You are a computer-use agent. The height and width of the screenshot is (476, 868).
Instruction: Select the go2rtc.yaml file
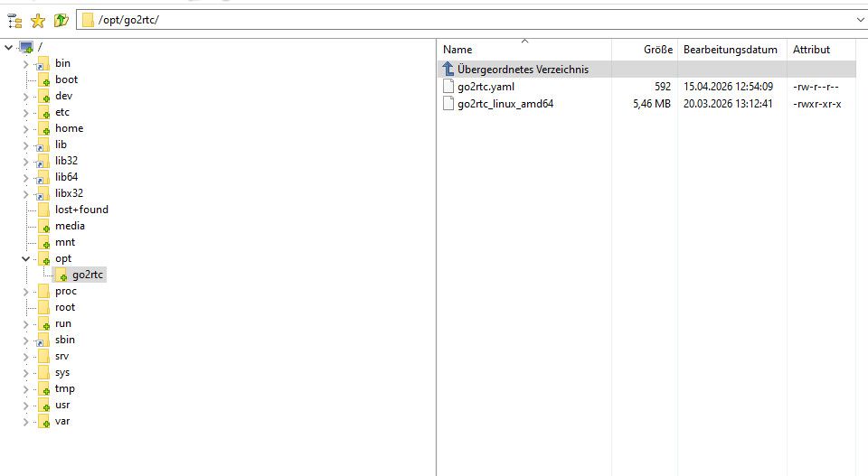pos(486,87)
